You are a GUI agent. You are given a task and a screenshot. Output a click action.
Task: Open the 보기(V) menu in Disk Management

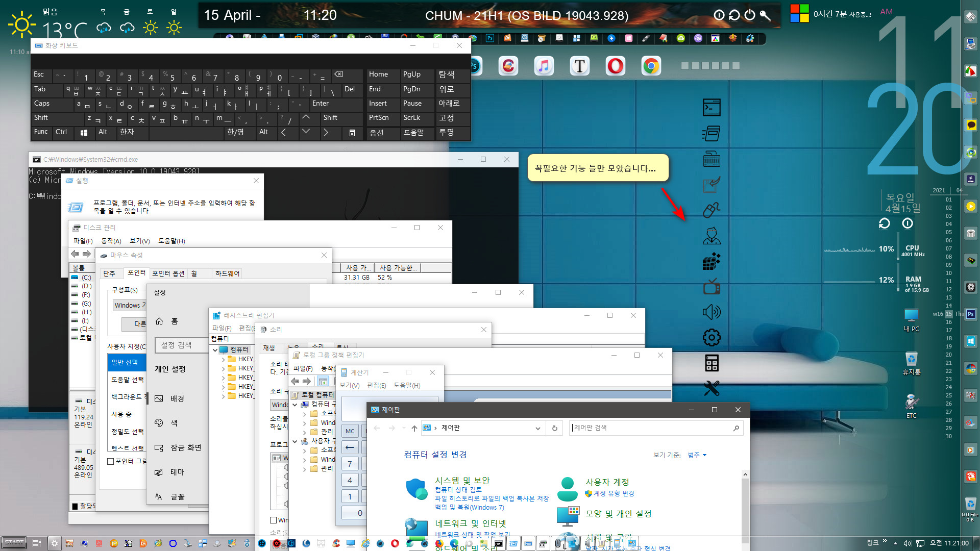[x=139, y=241]
